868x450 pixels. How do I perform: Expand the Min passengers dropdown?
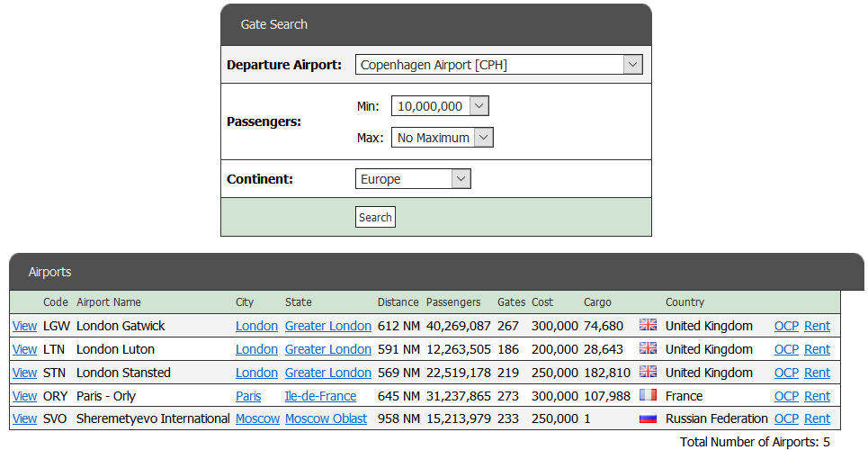(x=440, y=106)
